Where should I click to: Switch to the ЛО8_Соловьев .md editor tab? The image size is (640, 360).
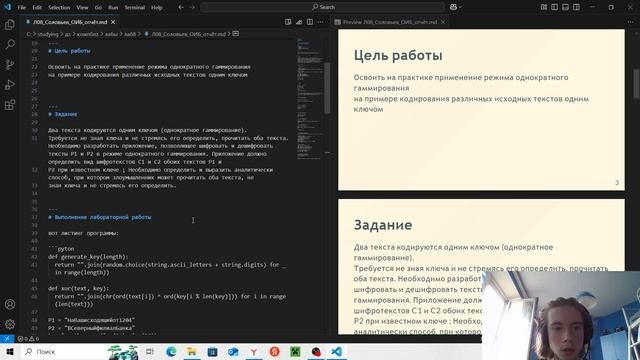coord(71,22)
